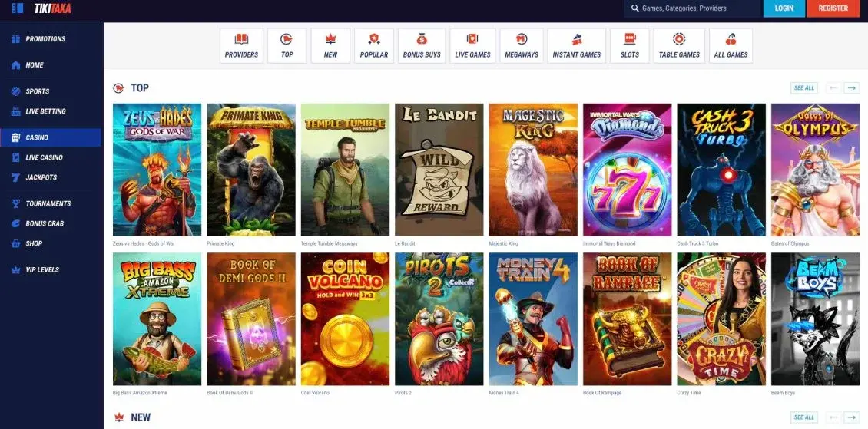
Task: Open VIP Levels from sidebar
Action: click(x=41, y=270)
